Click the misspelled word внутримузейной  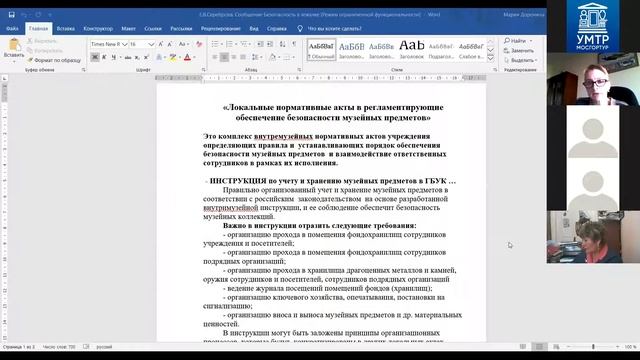pos(231,208)
